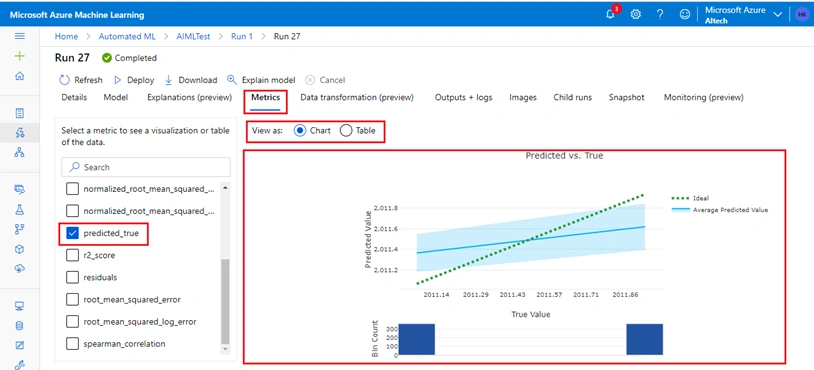
Task: Open Monitoring (preview) tab
Action: 703,97
